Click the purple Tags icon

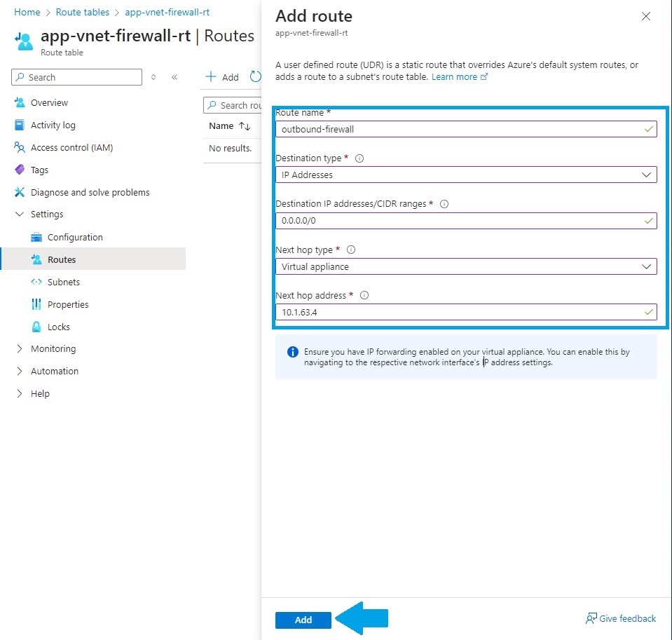pos(20,170)
